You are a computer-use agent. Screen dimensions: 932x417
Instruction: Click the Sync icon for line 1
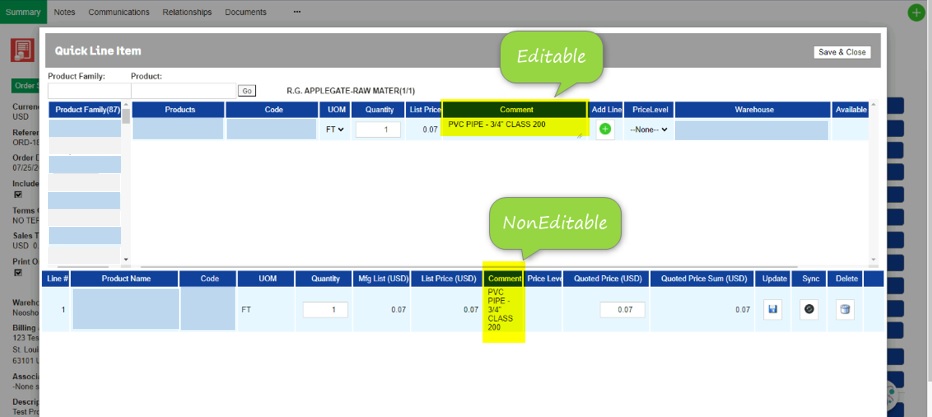pos(809,310)
